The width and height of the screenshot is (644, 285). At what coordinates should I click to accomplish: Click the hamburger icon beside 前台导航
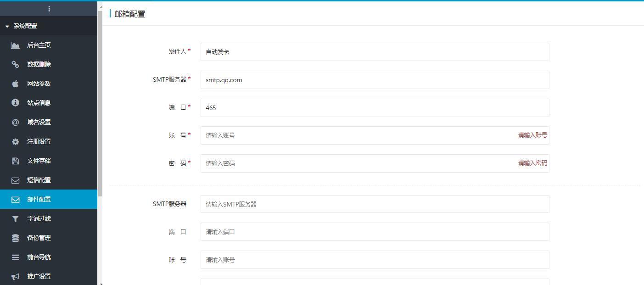click(x=15, y=257)
